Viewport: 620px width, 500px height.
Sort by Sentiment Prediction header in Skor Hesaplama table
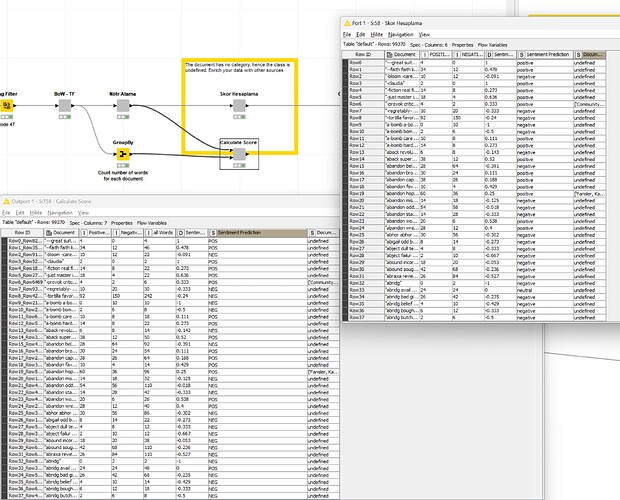coord(544,55)
